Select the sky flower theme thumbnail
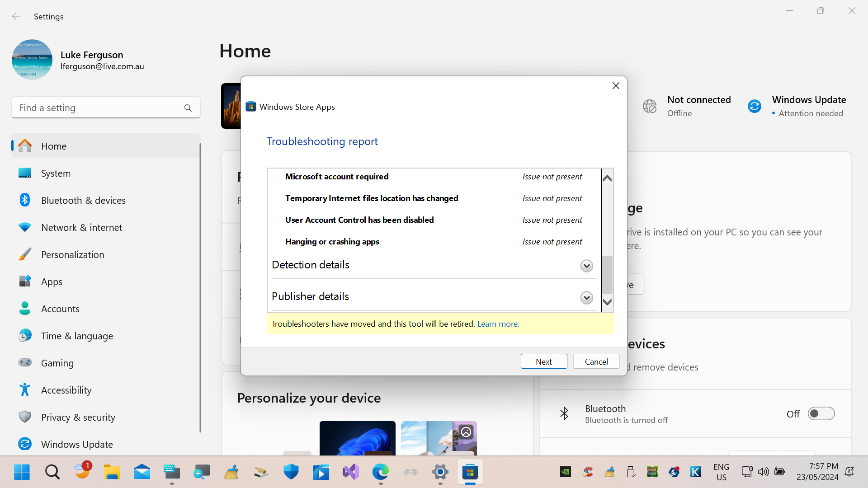The image size is (868, 488). pyautogui.click(x=439, y=438)
